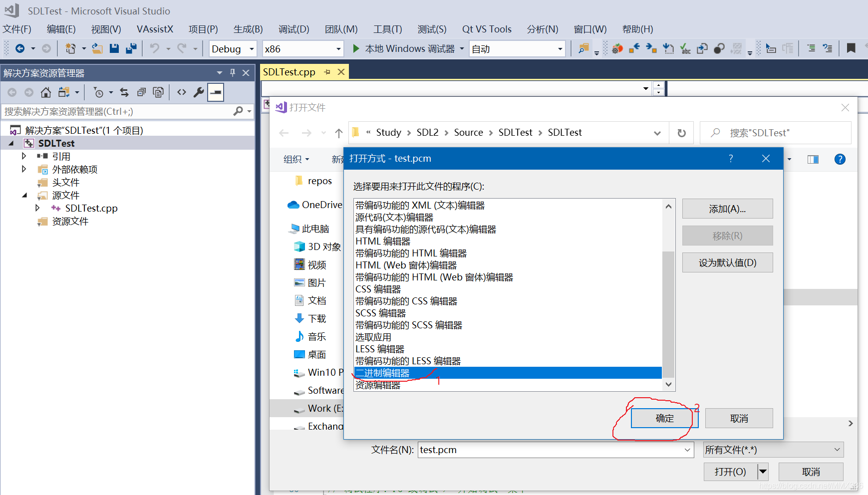Click the Undo arrow in the toolbar
This screenshot has width=868, height=495.
click(155, 48)
